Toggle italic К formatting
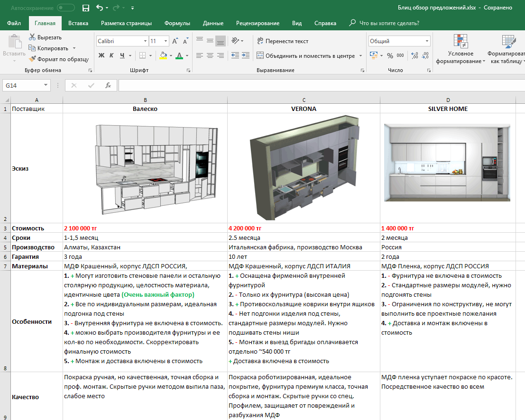The height and width of the screenshot is (420, 525). point(112,55)
